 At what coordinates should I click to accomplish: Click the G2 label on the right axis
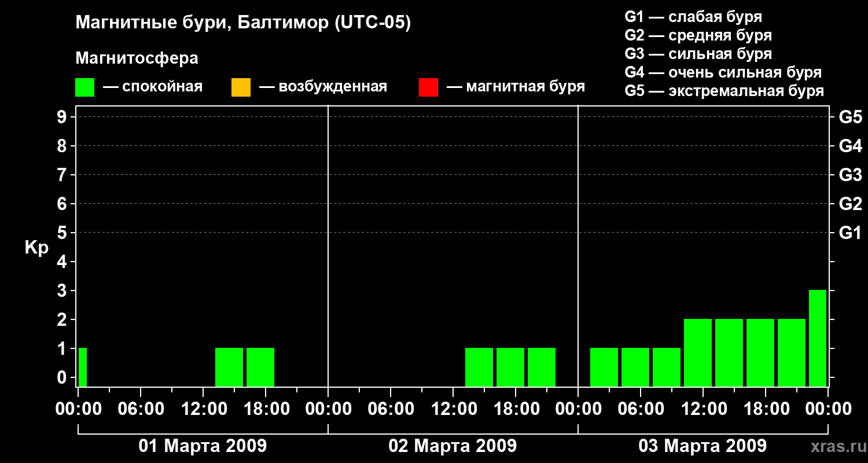[850, 204]
